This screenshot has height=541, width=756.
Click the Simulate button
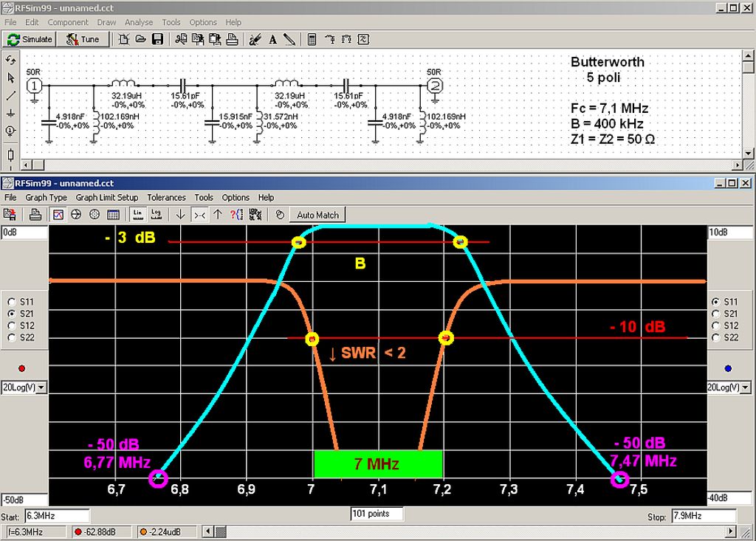(x=30, y=39)
